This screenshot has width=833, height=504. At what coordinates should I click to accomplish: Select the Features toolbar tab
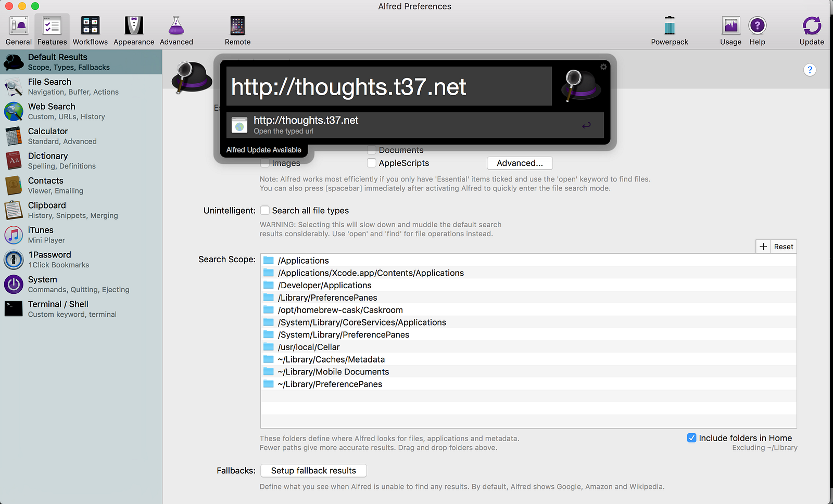[52, 31]
